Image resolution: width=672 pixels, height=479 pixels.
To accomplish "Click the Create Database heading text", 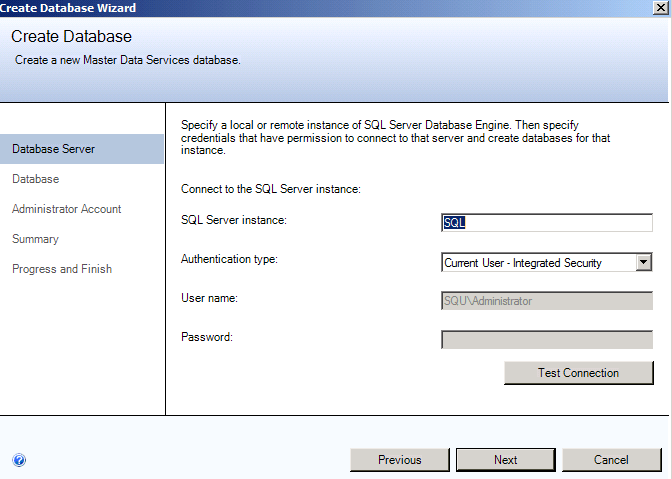I will click(x=74, y=37).
